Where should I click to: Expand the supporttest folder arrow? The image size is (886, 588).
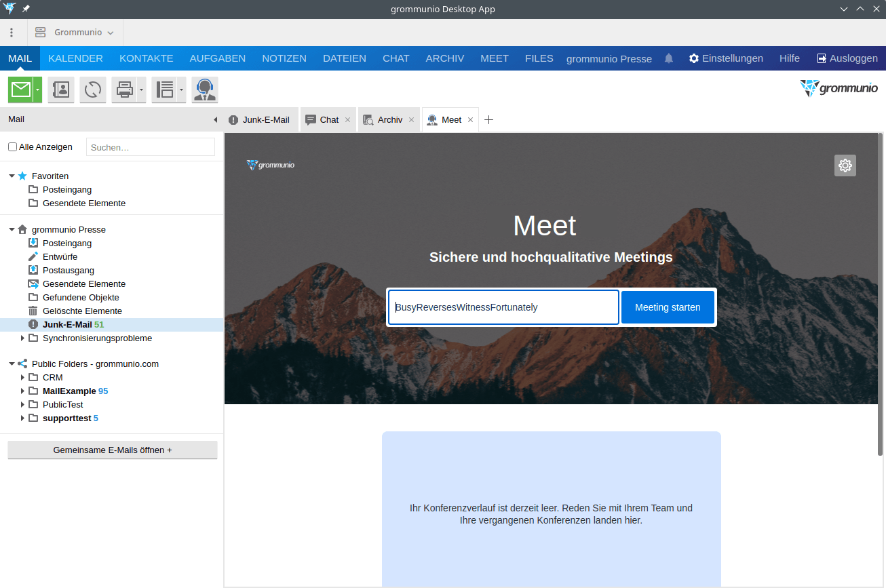point(22,418)
